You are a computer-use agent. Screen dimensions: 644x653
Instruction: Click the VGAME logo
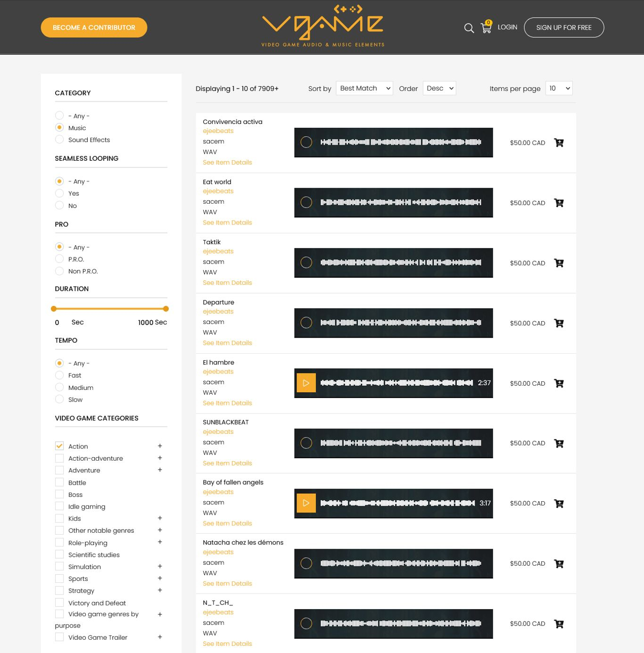pyautogui.click(x=322, y=26)
